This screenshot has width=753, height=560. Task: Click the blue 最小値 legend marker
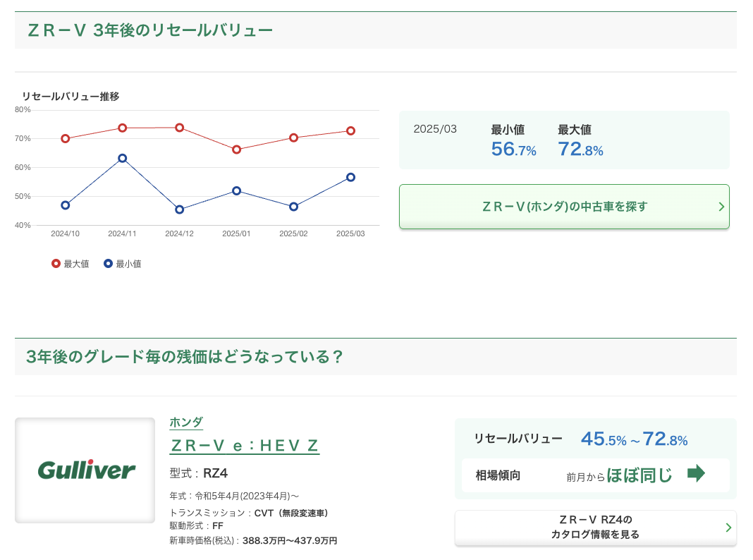(108, 264)
